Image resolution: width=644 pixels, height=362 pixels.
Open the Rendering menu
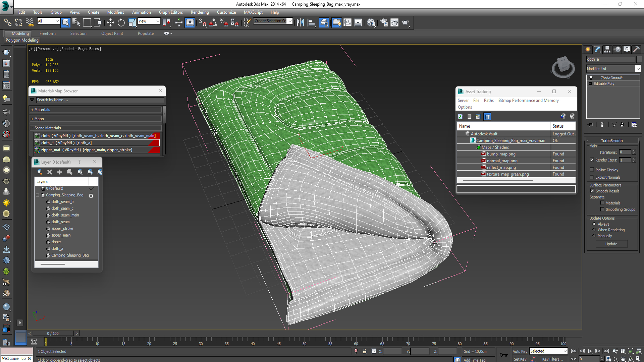click(200, 12)
